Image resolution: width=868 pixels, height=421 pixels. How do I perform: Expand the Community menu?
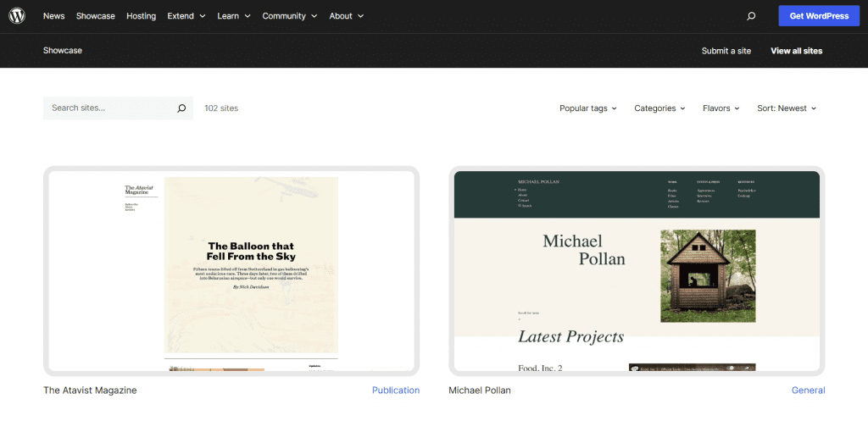pyautogui.click(x=290, y=16)
